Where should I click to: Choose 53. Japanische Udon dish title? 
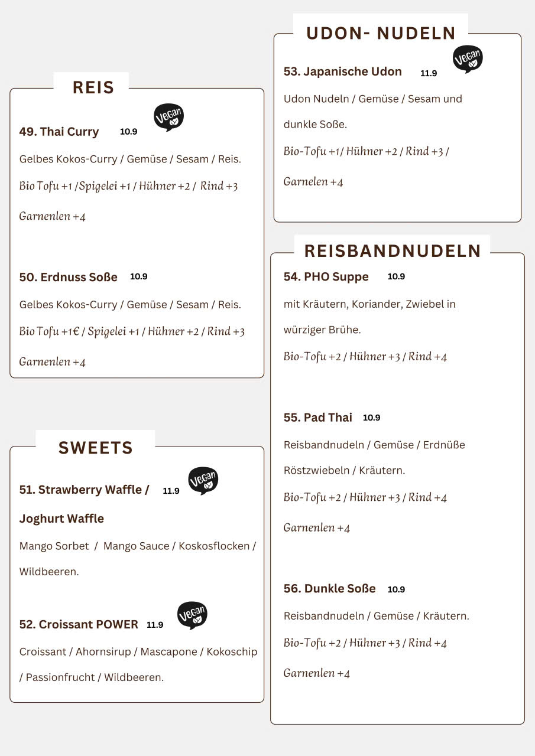click(x=343, y=71)
